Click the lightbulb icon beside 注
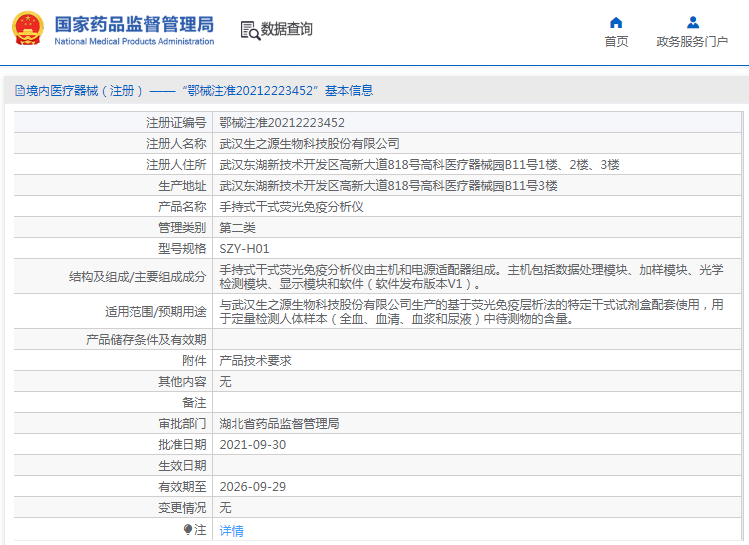The height and width of the screenshot is (545, 749). click(188, 529)
